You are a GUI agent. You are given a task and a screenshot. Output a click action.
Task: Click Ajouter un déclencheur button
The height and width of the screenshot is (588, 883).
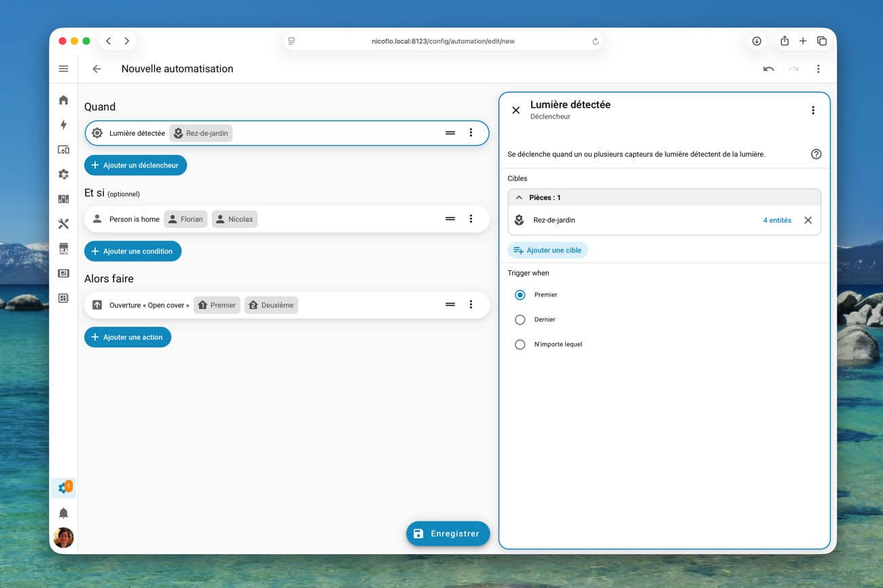coord(135,165)
